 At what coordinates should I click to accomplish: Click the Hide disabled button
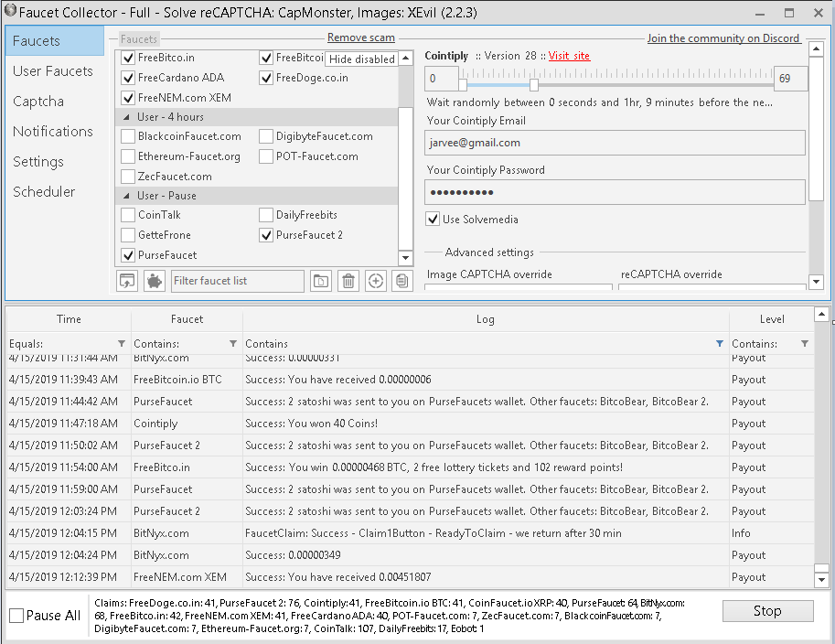[362, 59]
